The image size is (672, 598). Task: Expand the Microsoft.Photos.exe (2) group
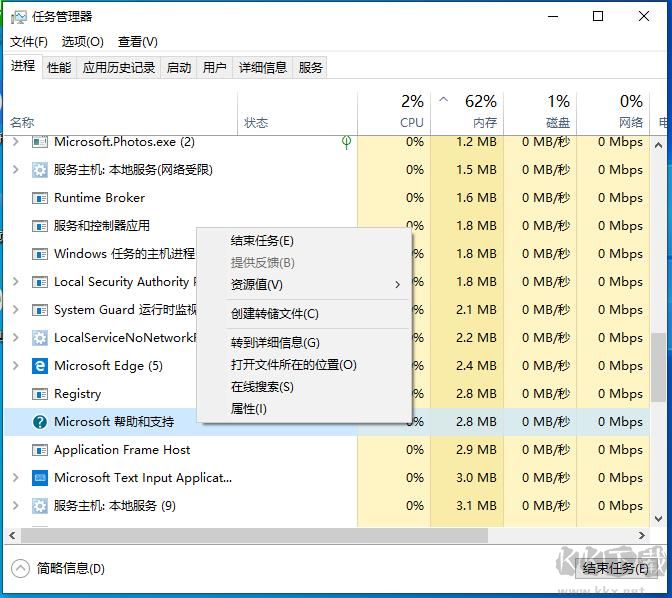point(16,141)
